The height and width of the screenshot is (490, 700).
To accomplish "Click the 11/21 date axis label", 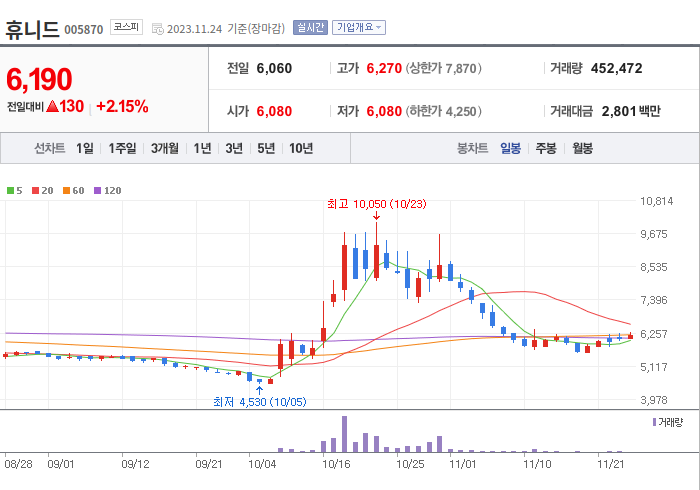I will [x=611, y=465].
